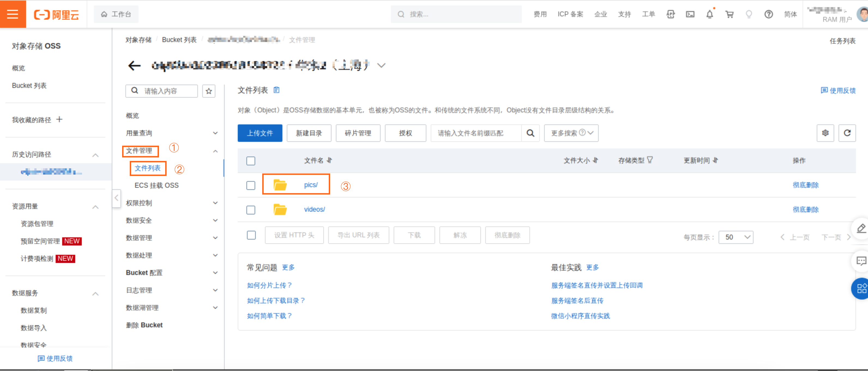Open the hamburger main menu

(13, 14)
